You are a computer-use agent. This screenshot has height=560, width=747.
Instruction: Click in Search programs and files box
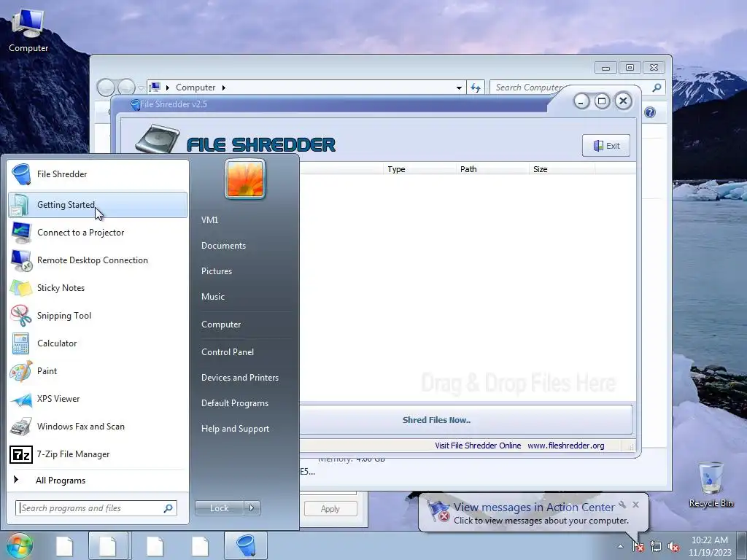pos(96,508)
